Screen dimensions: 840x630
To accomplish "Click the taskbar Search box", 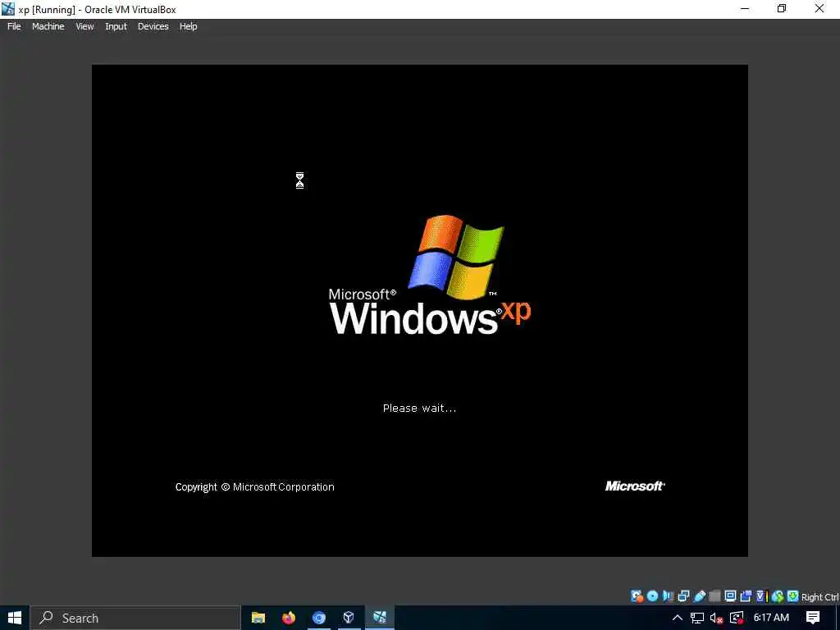I will (x=135, y=618).
